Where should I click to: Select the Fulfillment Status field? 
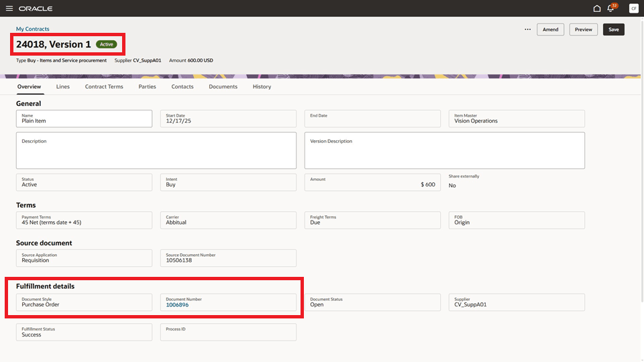[x=85, y=332]
